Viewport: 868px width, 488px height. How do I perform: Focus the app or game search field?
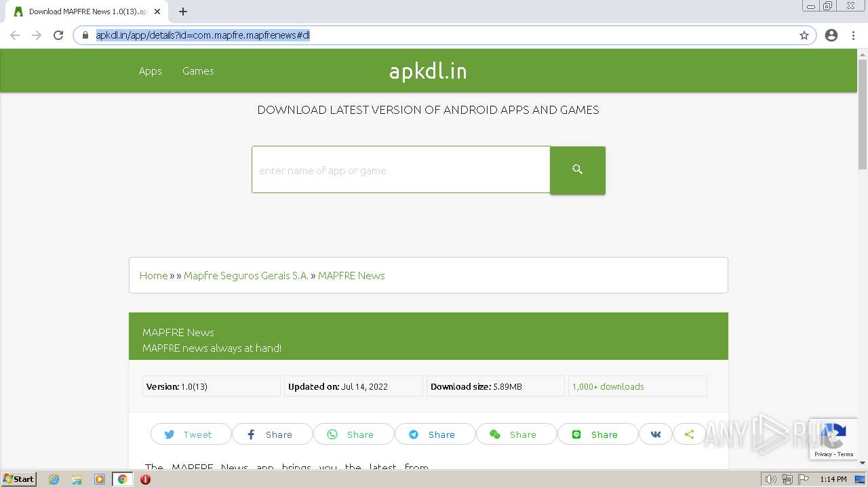[401, 169]
